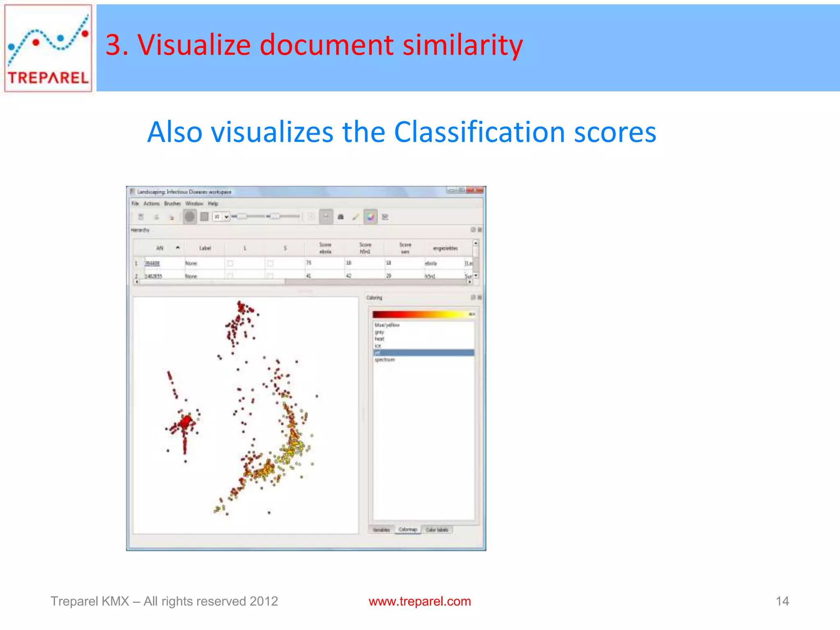Click the Score ebola column header
The image size is (840, 630).
click(x=325, y=248)
